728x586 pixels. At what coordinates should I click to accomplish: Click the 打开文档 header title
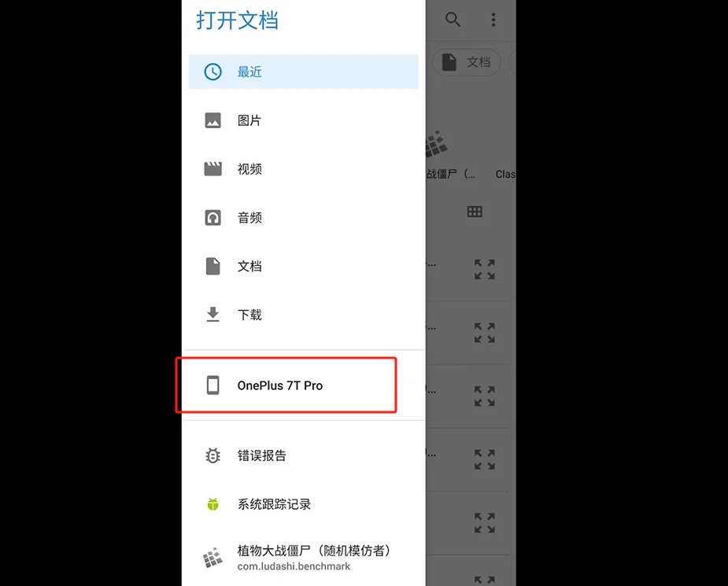click(237, 20)
